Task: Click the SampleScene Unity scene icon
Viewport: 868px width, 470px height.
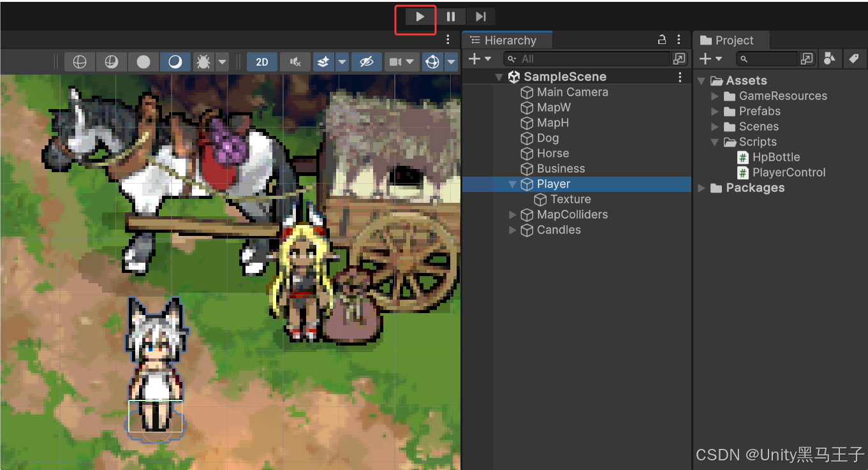Action: coord(514,77)
